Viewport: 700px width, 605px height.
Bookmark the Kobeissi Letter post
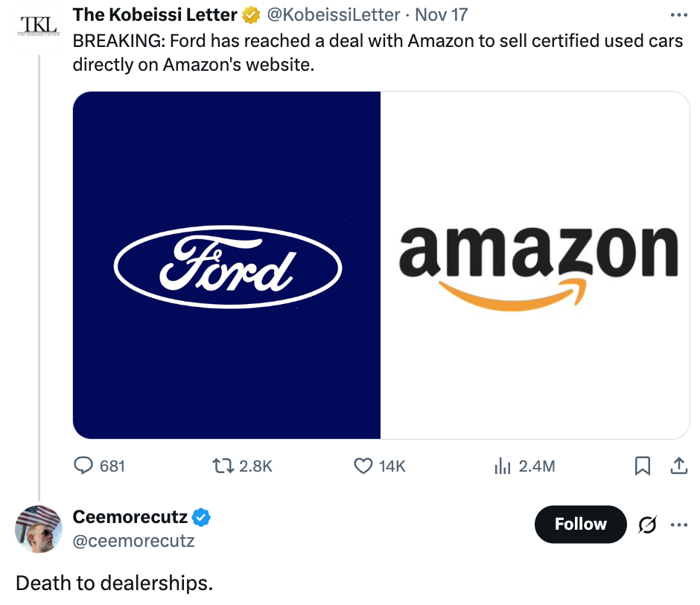point(642,466)
